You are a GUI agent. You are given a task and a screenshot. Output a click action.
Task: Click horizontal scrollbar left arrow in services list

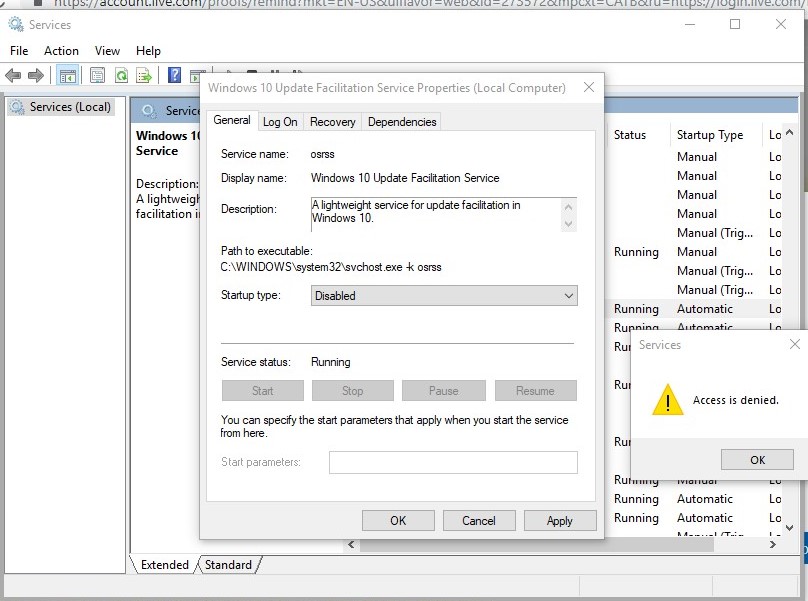pyautogui.click(x=351, y=544)
